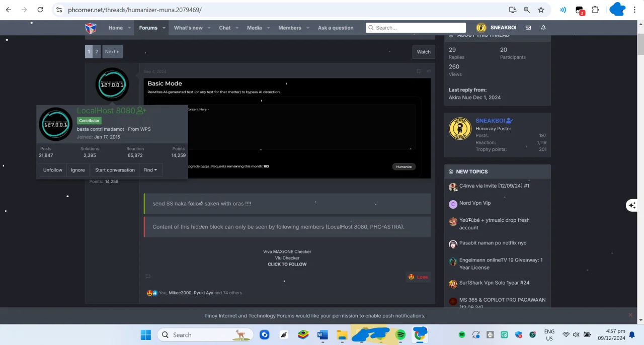Open the Media nav item
Image resolution: width=644 pixels, height=345 pixels.
[254, 28]
